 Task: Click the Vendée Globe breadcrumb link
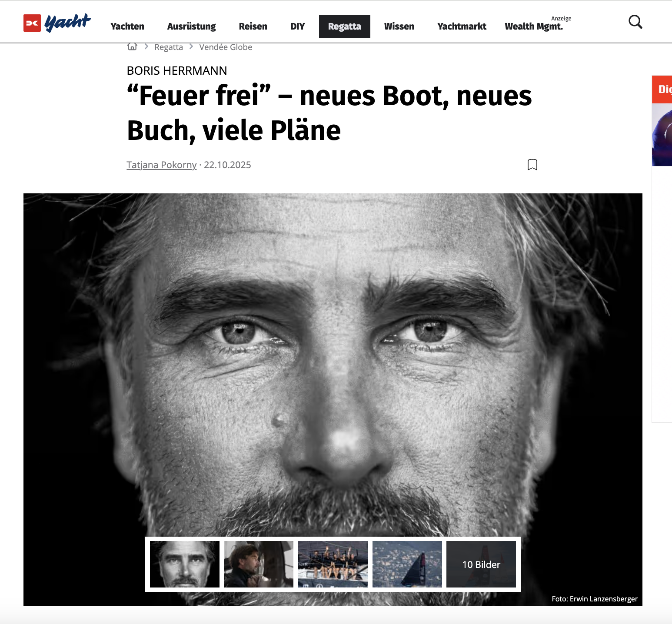(x=226, y=47)
